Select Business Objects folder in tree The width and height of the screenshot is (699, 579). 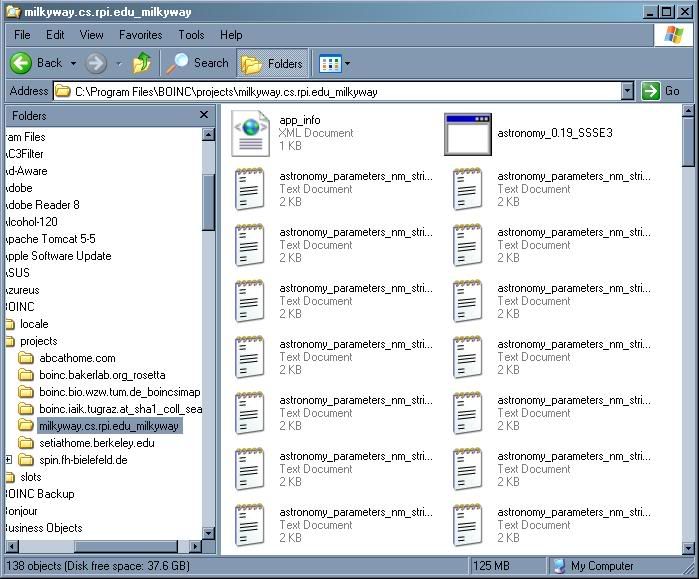click(44, 528)
